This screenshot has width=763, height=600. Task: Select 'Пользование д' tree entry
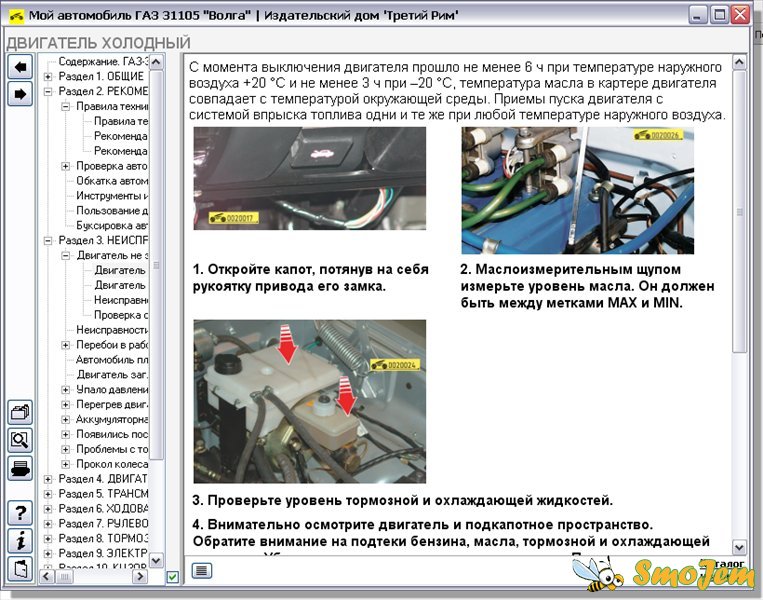click(112, 211)
